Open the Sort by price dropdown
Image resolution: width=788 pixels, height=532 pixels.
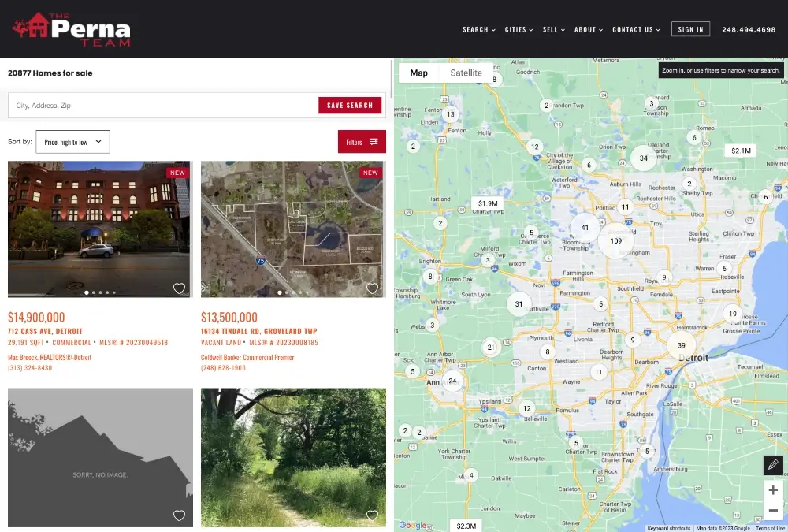click(72, 142)
